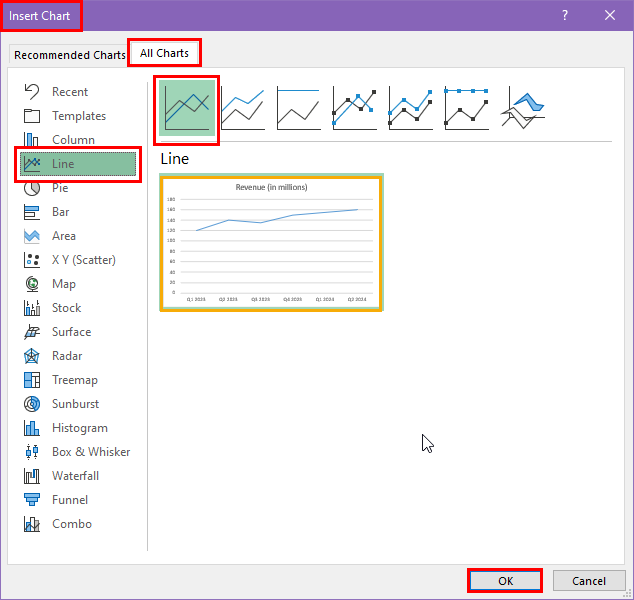Choose the Column label in category list
This screenshot has height=600, width=634.
click(x=73, y=140)
